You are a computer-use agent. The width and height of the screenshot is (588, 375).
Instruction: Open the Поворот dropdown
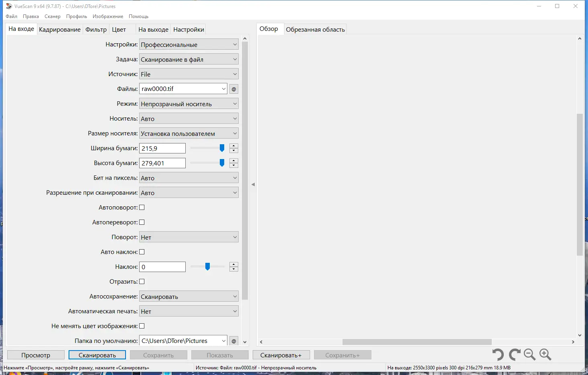coord(189,237)
